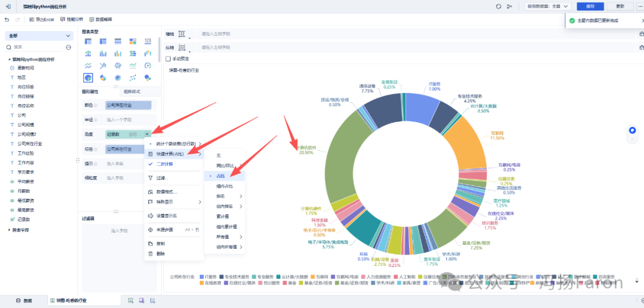Click the redo arrow icon
The image size is (644, 308).
[x=18, y=19]
